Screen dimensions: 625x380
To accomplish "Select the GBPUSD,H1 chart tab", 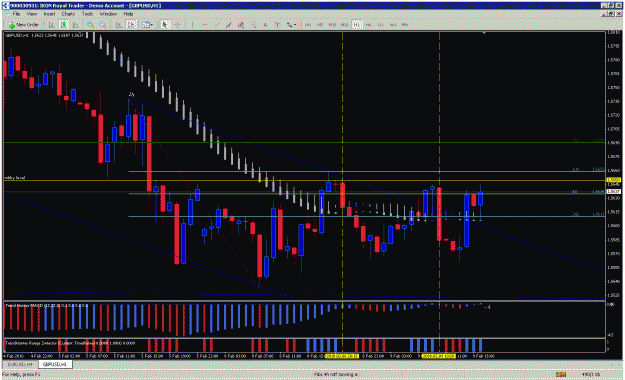I will pyautogui.click(x=55, y=364).
